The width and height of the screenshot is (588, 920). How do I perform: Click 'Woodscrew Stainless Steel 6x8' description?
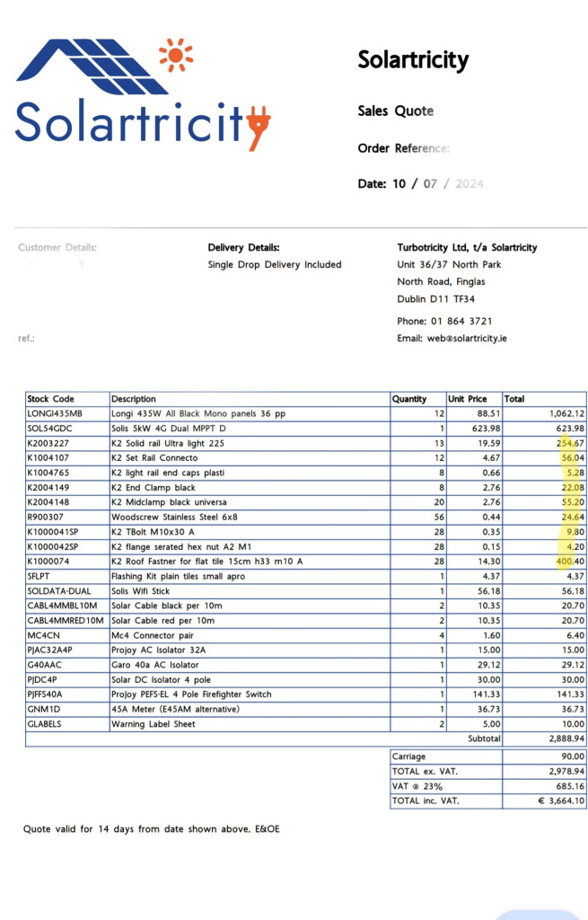point(174,517)
